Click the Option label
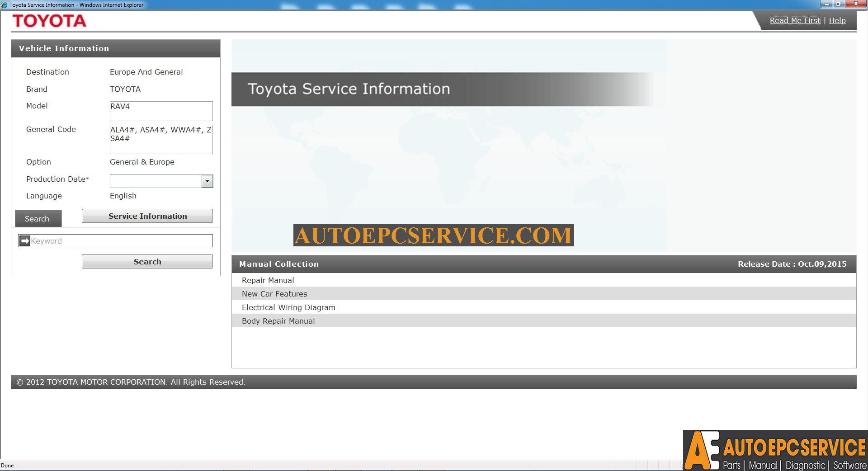This screenshot has height=471, width=868. [x=38, y=162]
